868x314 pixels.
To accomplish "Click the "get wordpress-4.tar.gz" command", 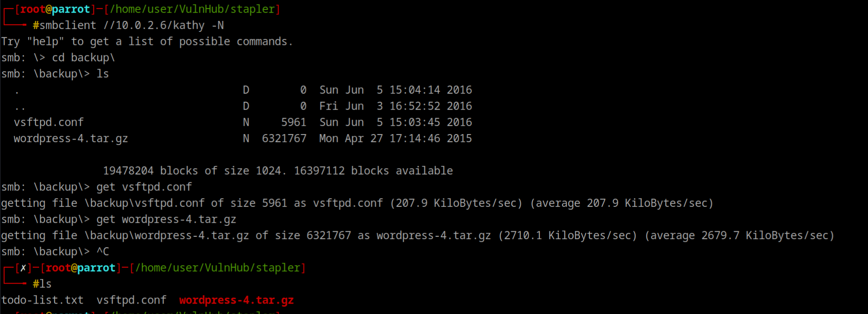I will 166,219.
